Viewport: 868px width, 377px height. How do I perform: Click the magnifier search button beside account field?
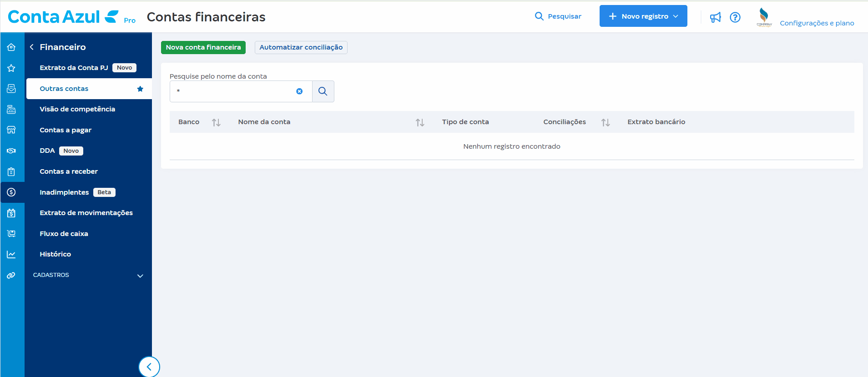(323, 91)
